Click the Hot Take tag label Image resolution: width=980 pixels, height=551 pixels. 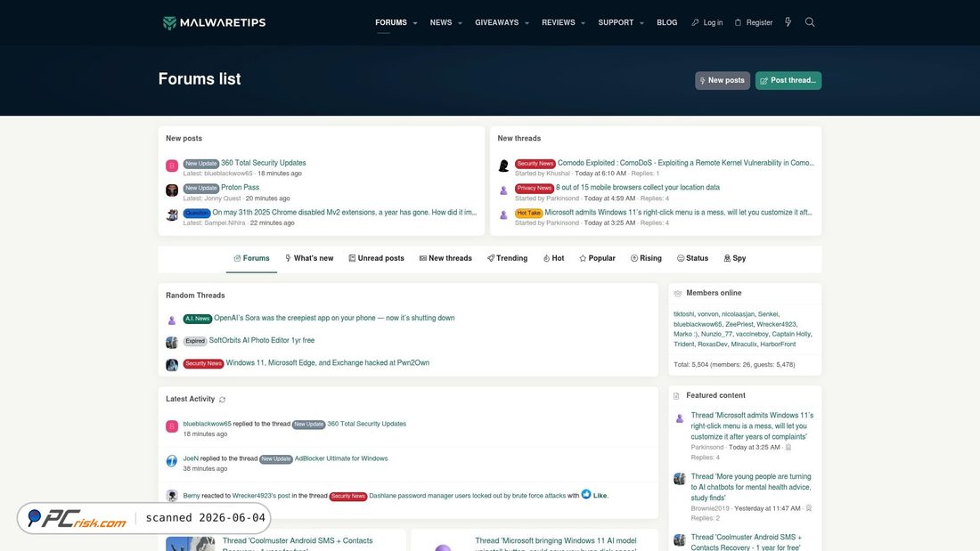tap(528, 213)
